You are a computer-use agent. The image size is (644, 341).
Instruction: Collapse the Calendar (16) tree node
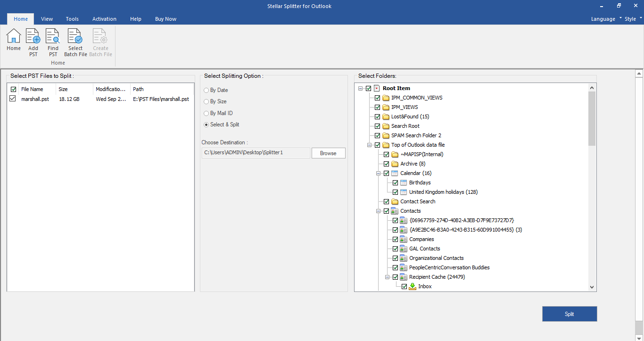tap(378, 173)
